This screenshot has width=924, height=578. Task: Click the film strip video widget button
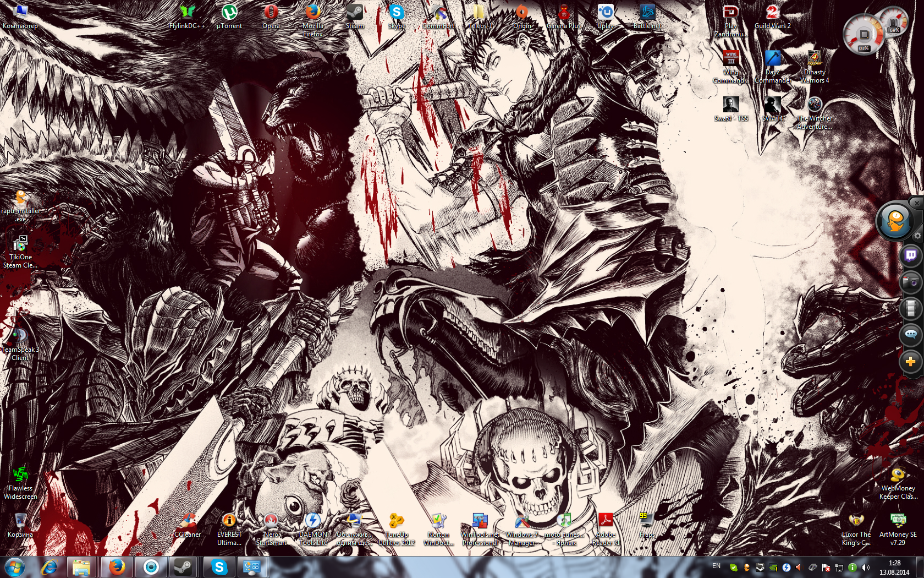pyautogui.click(x=910, y=308)
